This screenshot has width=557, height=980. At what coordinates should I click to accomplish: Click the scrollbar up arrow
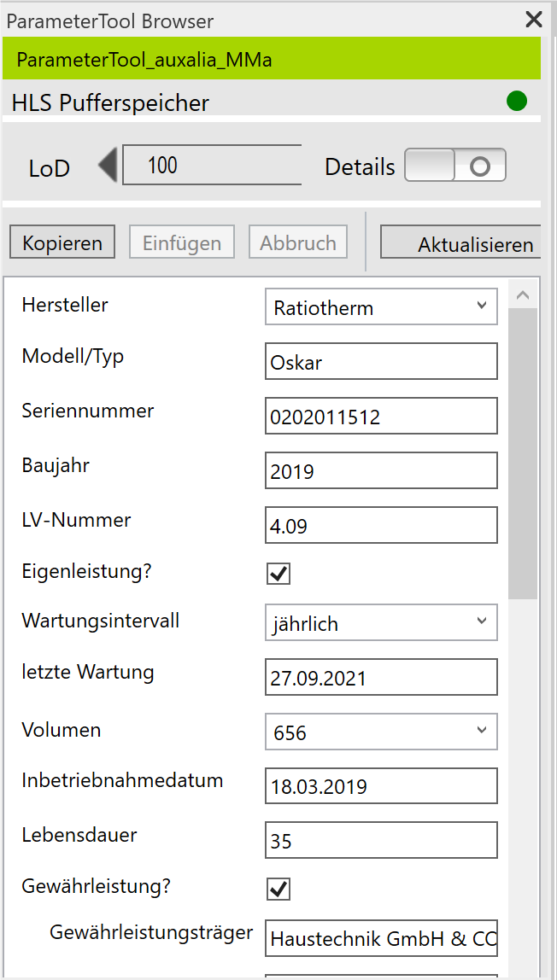pos(523,295)
